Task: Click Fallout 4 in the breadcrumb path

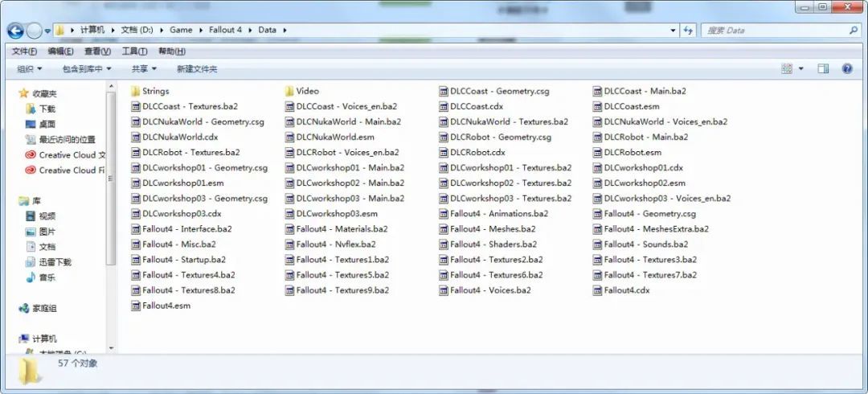Action: [x=225, y=30]
